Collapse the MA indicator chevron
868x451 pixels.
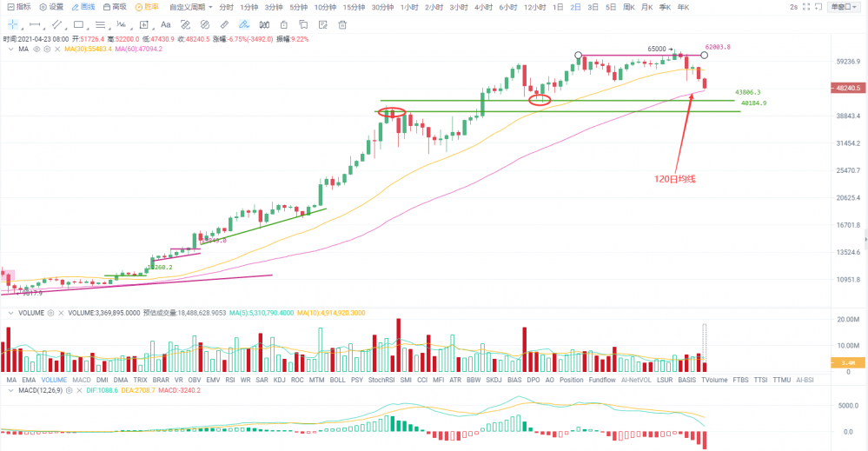(10, 50)
